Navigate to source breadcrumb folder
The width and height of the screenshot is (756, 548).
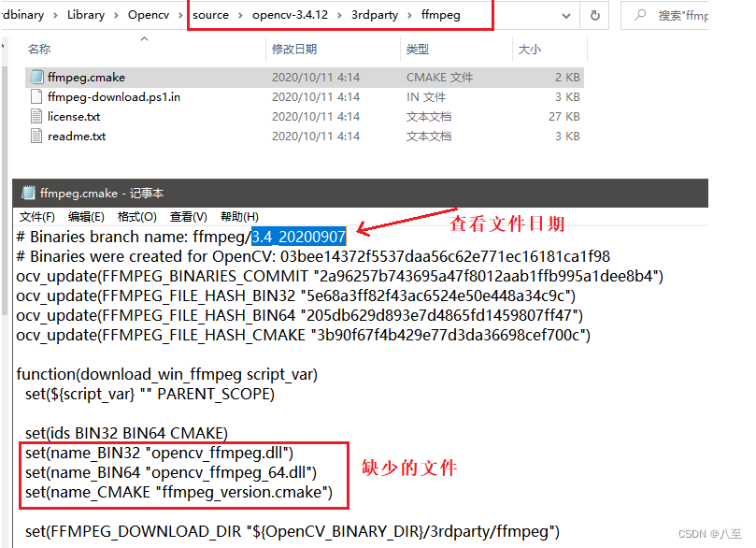(x=210, y=15)
